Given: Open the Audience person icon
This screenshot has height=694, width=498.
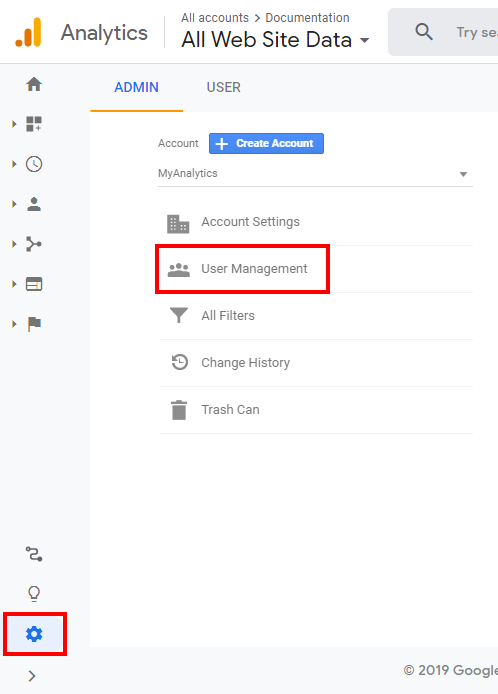Looking at the screenshot, I should pyautogui.click(x=34, y=204).
